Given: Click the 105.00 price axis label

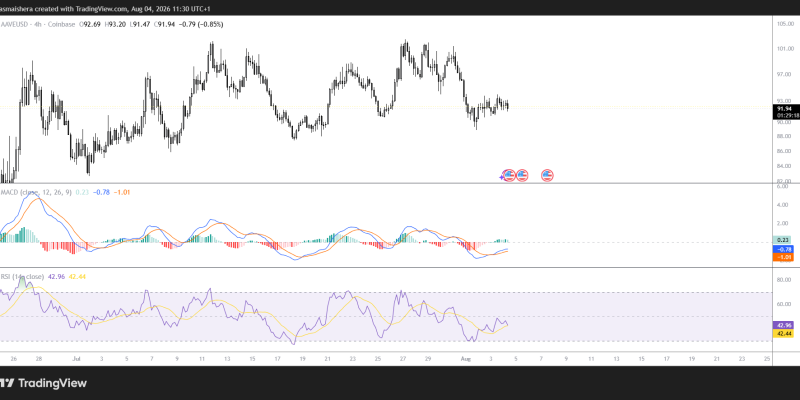Looking at the screenshot, I should coord(785,24).
